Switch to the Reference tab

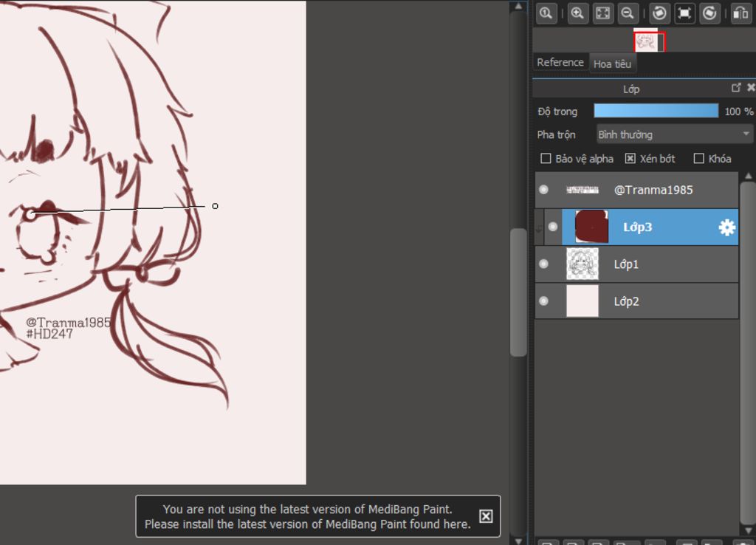click(x=560, y=62)
